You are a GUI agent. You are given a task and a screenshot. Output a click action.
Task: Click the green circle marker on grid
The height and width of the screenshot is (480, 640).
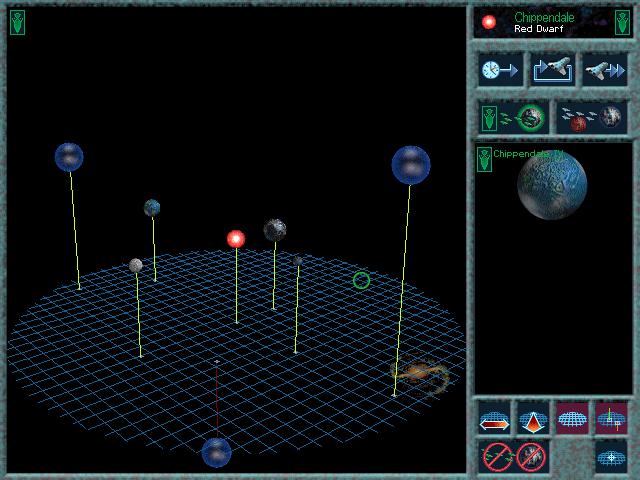click(x=361, y=280)
